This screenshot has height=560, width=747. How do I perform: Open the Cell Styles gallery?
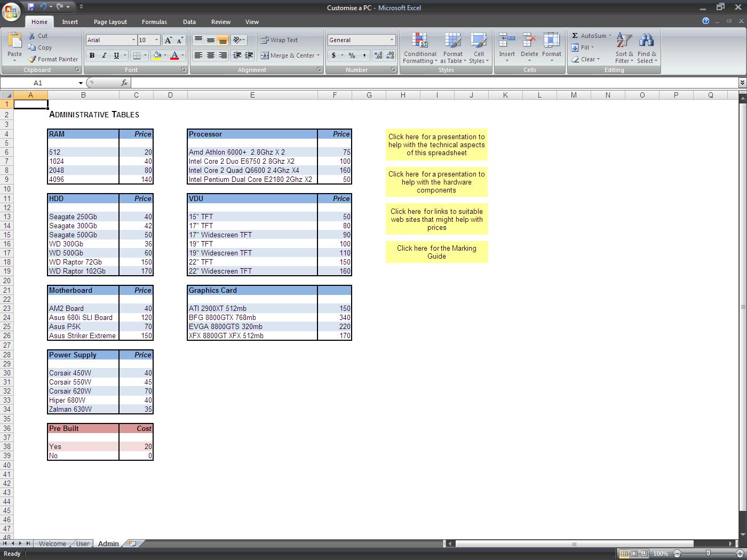[x=479, y=48]
